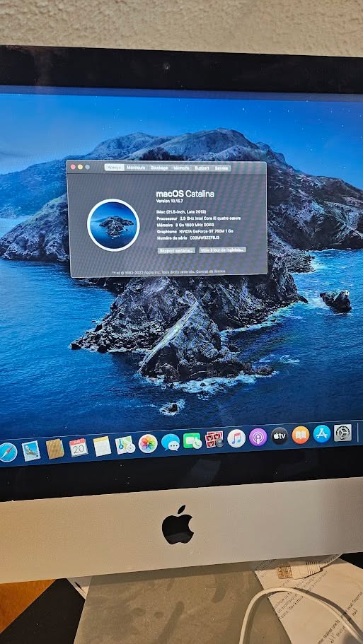363x644 pixels.
Task: Open the Stockage tab
Action: pos(159,168)
